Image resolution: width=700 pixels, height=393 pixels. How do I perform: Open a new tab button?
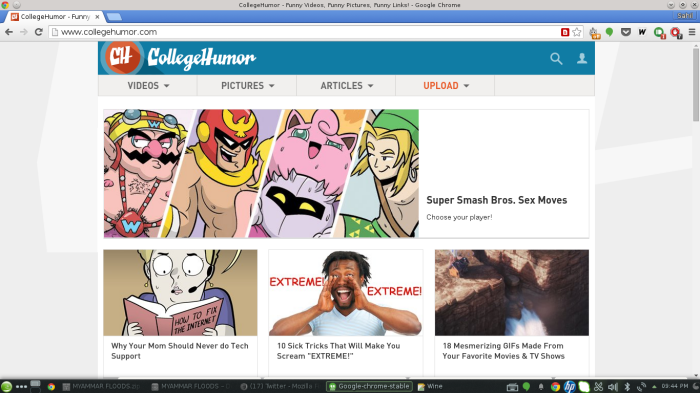coord(114,17)
